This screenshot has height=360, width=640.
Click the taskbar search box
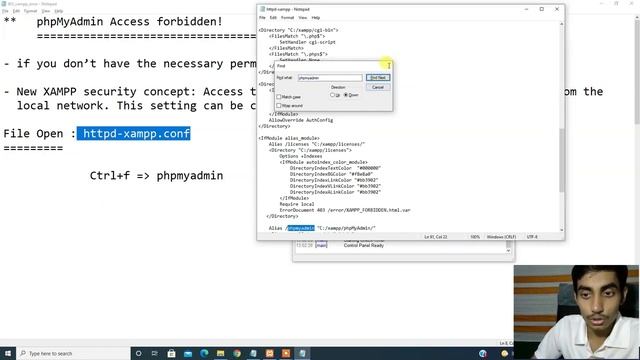point(73,353)
